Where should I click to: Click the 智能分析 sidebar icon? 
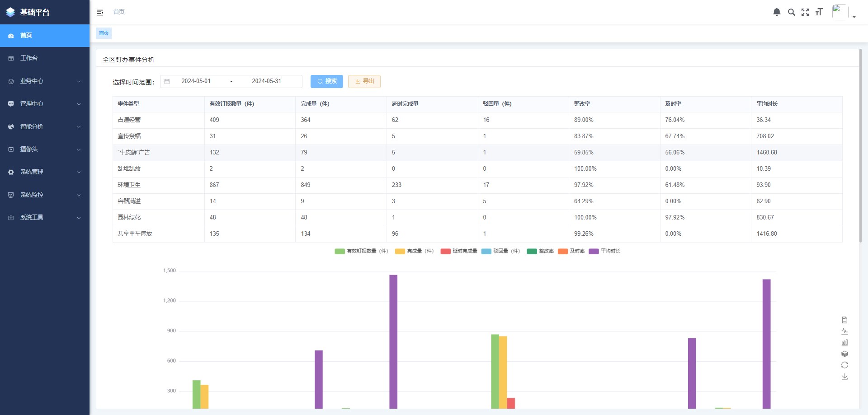(11, 127)
